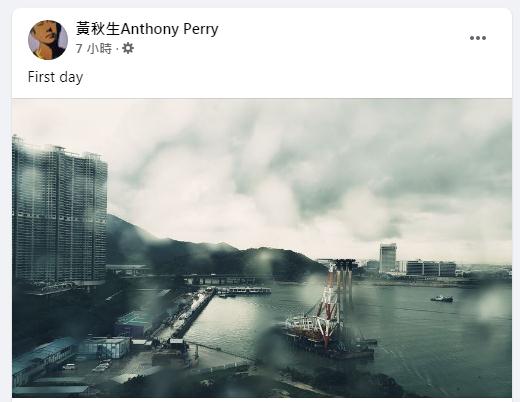The width and height of the screenshot is (520, 402).
Task: Click the 'Anthony Perry' portion of the name
Action: click(169, 29)
